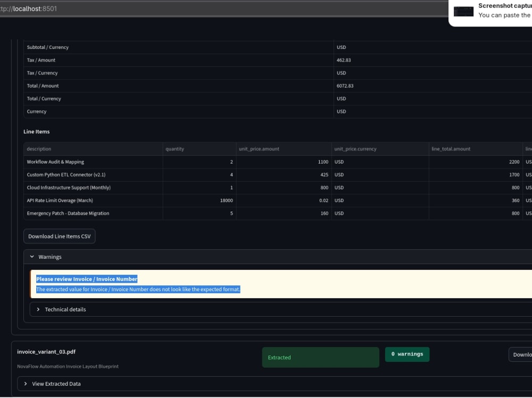Collapse the Warnings section chevron

(x=32, y=257)
